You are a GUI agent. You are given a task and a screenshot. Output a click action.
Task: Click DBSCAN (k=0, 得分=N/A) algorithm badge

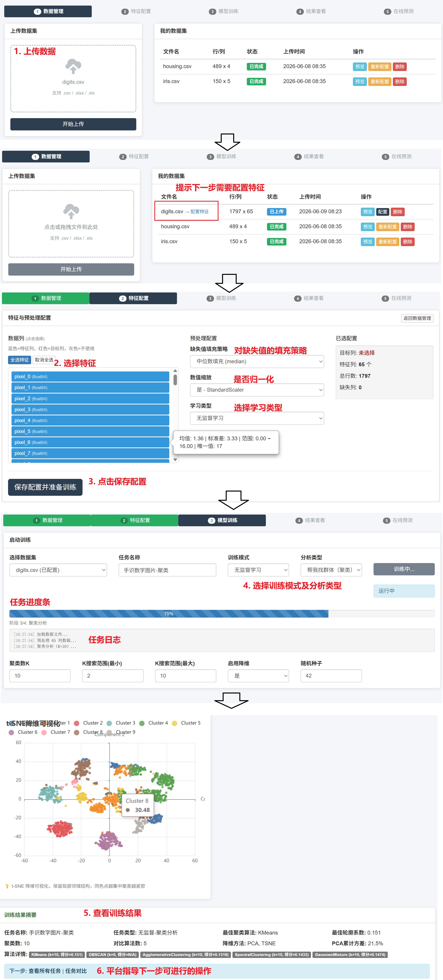pos(112,954)
